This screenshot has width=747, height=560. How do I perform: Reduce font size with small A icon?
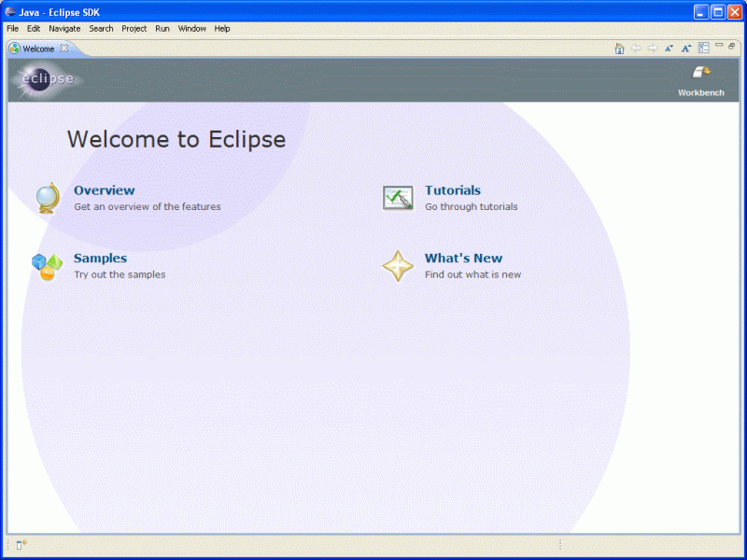(669, 49)
